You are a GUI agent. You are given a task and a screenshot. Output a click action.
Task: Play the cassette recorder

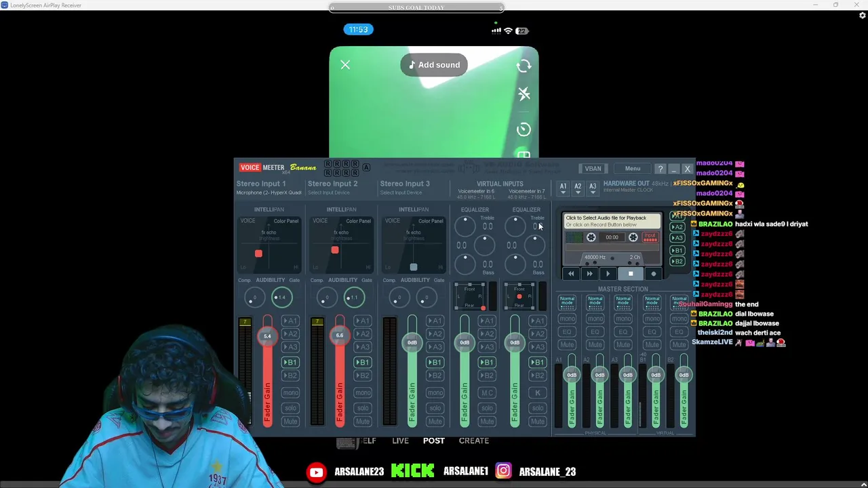(x=608, y=274)
